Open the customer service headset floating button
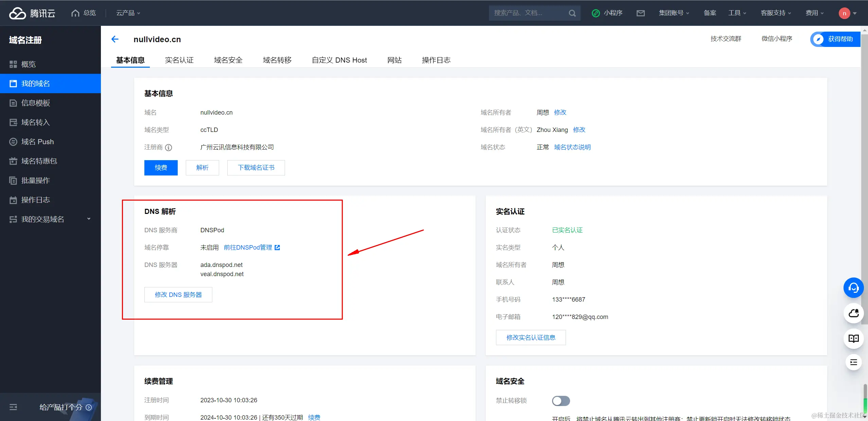868x421 pixels. (853, 288)
